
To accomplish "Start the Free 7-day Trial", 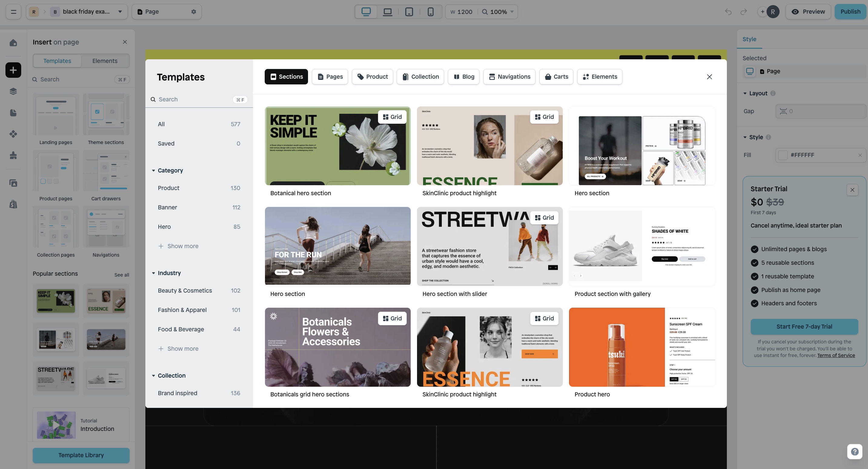I will click(x=804, y=326).
